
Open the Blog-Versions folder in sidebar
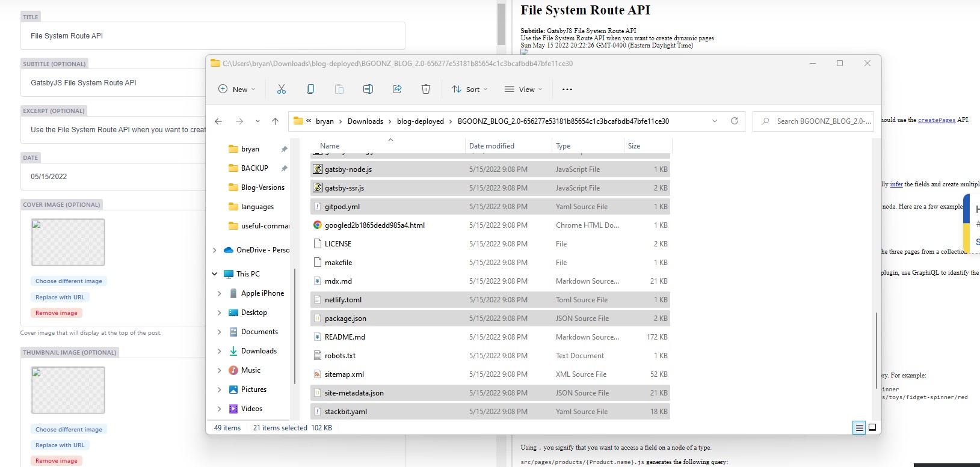click(256, 188)
